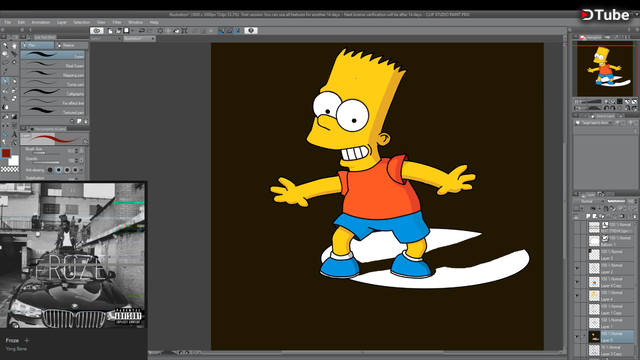The image size is (640, 360).
Task: Select the Eraser tool
Action: [x=14, y=98]
